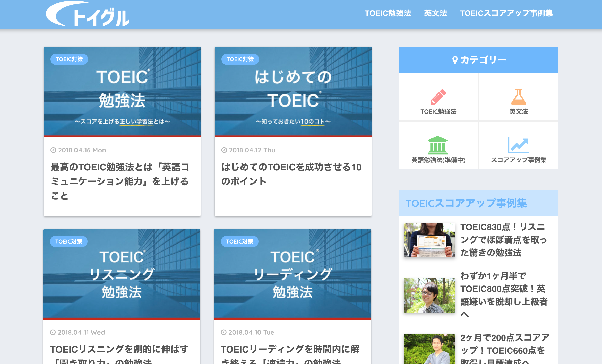
Task: Click the clock icon beside 2018.04.11 Wed
Action: tap(53, 332)
